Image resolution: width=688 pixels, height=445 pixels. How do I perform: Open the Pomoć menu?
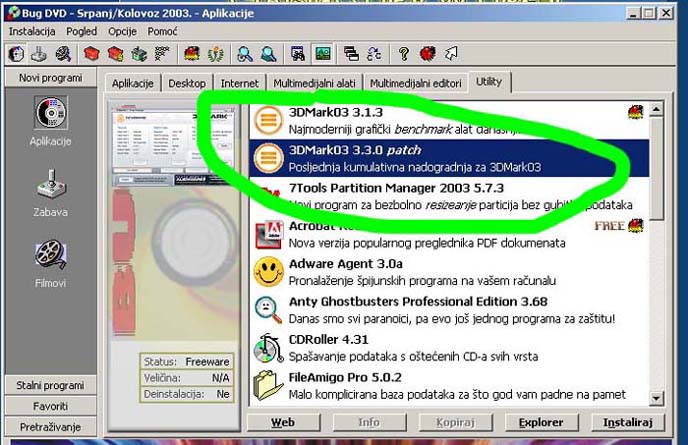[162, 32]
